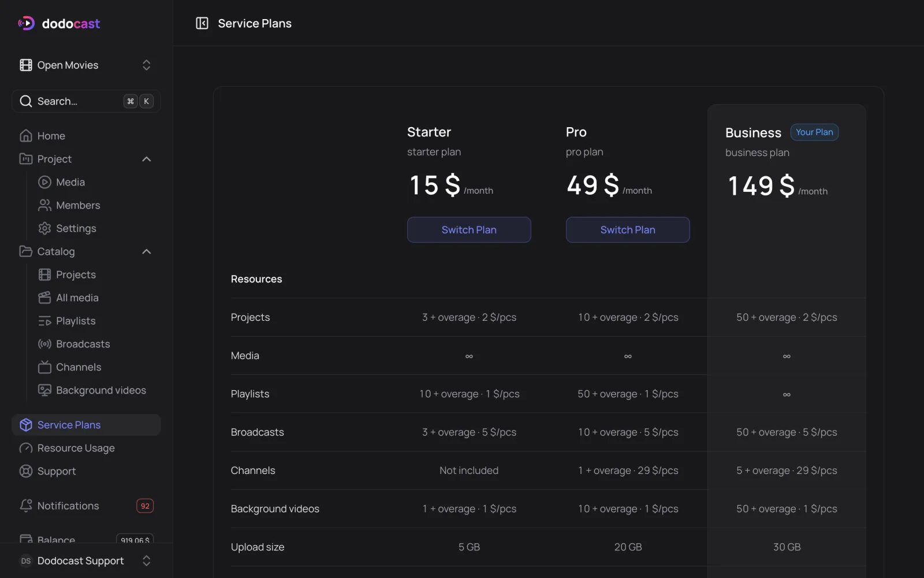Open Background videos monitor icon
The image size is (924, 578).
(44, 390)
